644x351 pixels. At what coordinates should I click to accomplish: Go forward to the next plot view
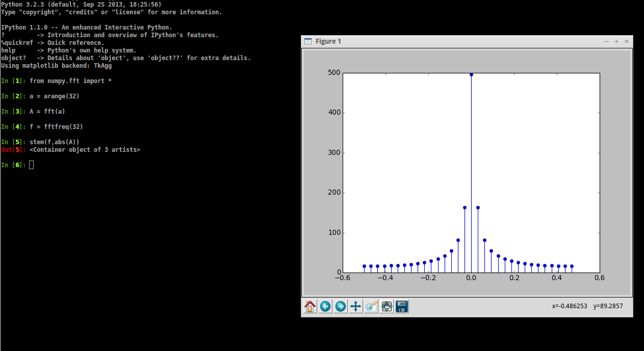341,306
